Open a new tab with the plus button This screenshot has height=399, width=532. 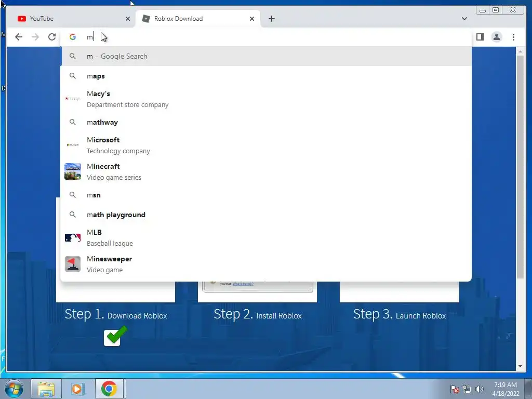[271, 19]
